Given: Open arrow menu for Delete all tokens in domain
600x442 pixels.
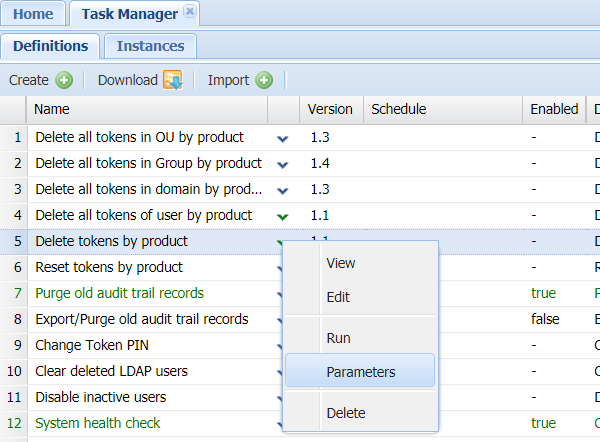Looking at the screenshot, I should point(283,190).
